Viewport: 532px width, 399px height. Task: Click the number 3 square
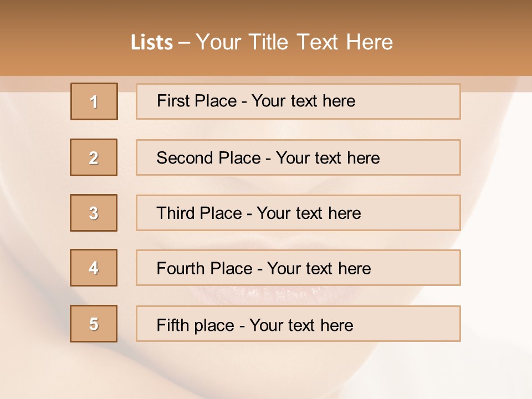[94, 213]
